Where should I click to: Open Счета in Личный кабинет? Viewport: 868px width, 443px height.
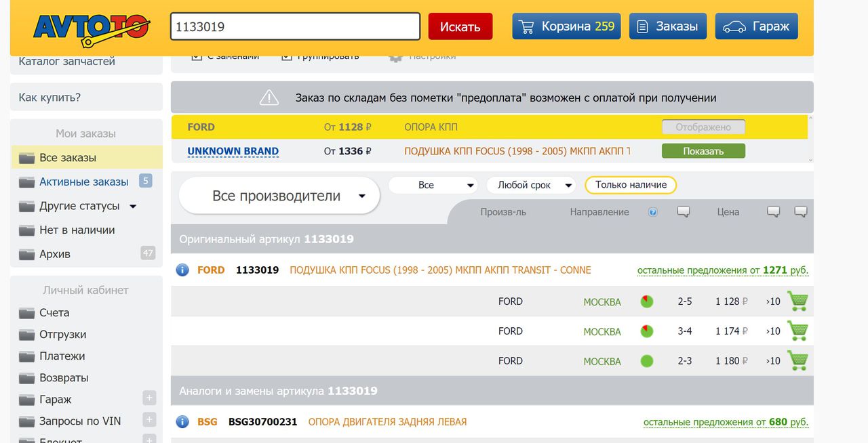(x=54, y=312)
